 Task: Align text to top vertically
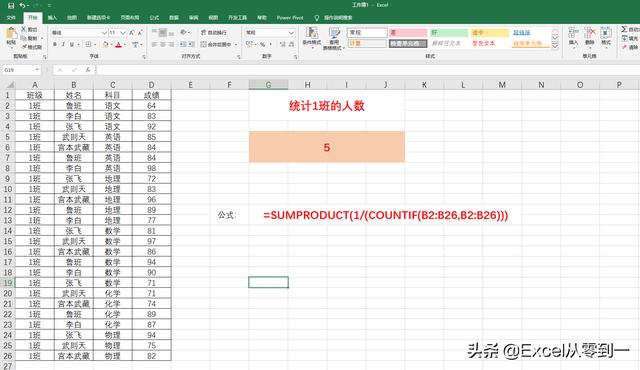point(154,32)
